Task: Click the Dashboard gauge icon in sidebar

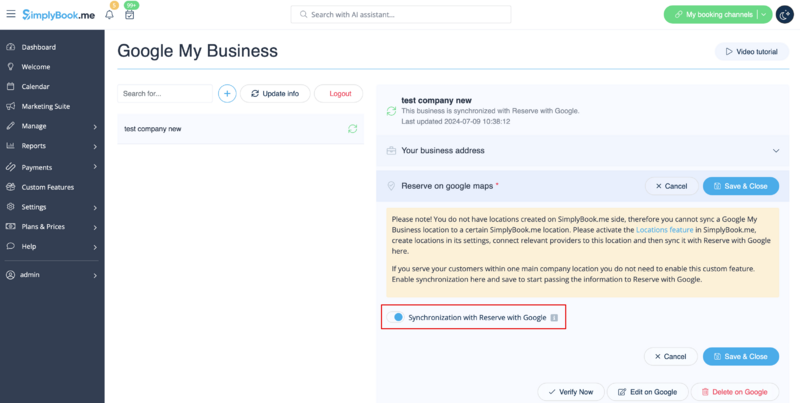Action: pyautogui.click(x=10, y=47)
